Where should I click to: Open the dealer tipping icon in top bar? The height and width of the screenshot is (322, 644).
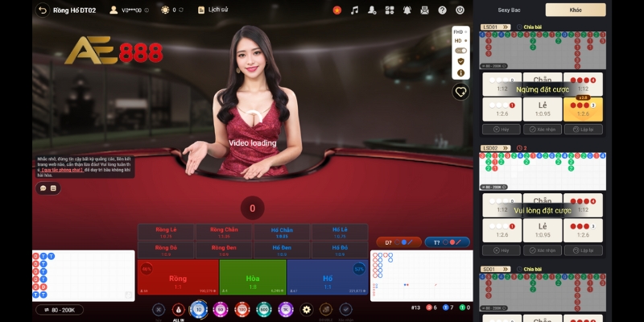point(372,10)
